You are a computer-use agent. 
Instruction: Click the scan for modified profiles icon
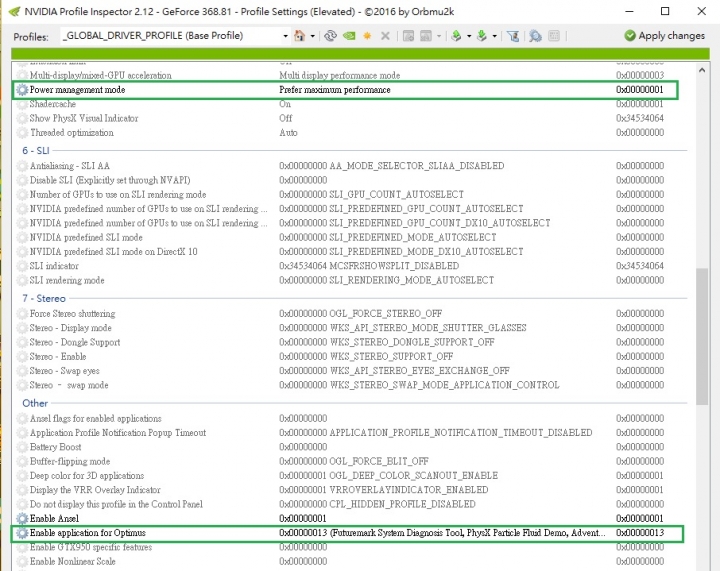coord(535,35)
